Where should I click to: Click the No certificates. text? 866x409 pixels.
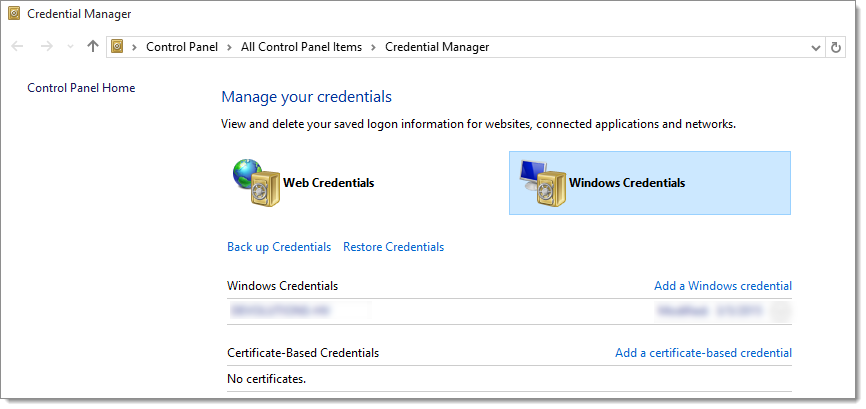point(266,379)
